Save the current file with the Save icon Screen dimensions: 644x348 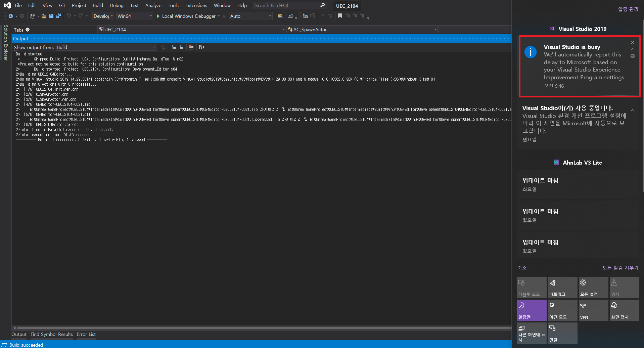51,16
